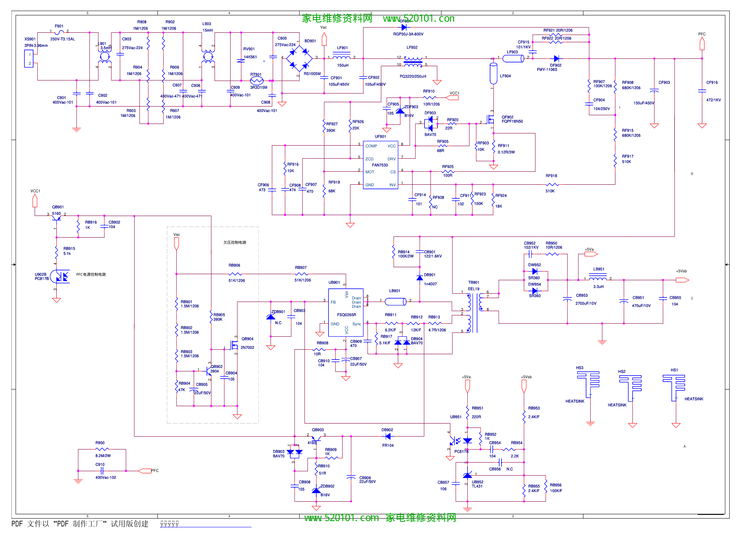
Task: Click the QB904 2N7002 MOSFET symbol
Action: point(234,345)
